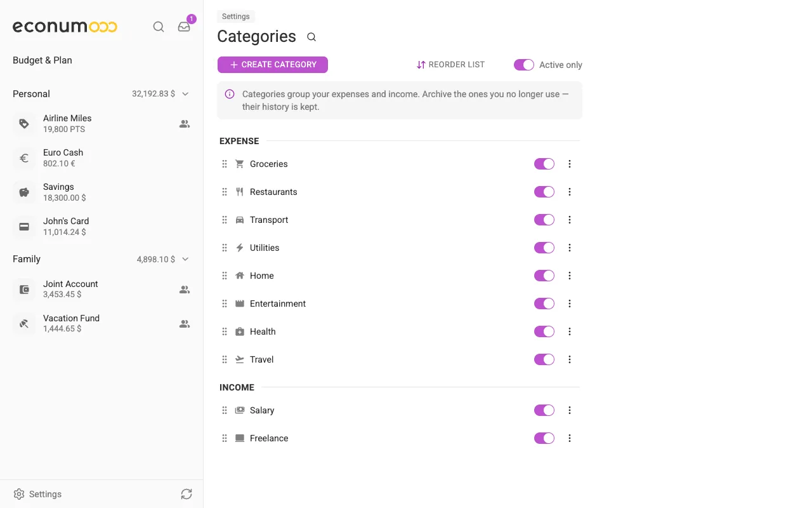Open the three-dot menu for Home
The height and width of the screenshot is (508, 812).
click(x=570, y=276)
